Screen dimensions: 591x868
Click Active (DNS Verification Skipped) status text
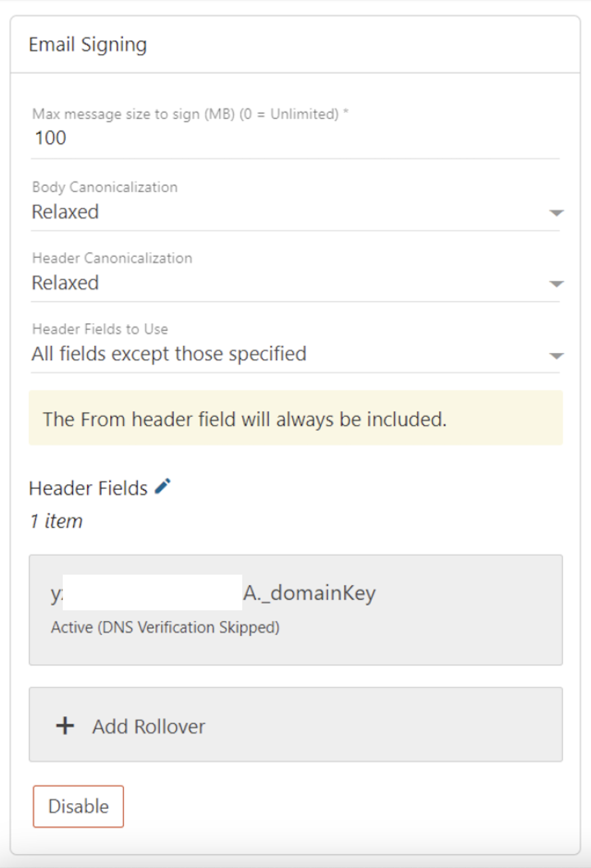[165, 627]
